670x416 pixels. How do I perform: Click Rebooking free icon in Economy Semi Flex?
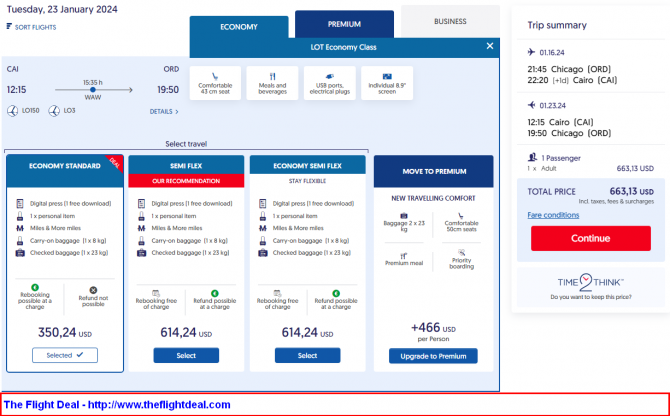coord(277,293)
